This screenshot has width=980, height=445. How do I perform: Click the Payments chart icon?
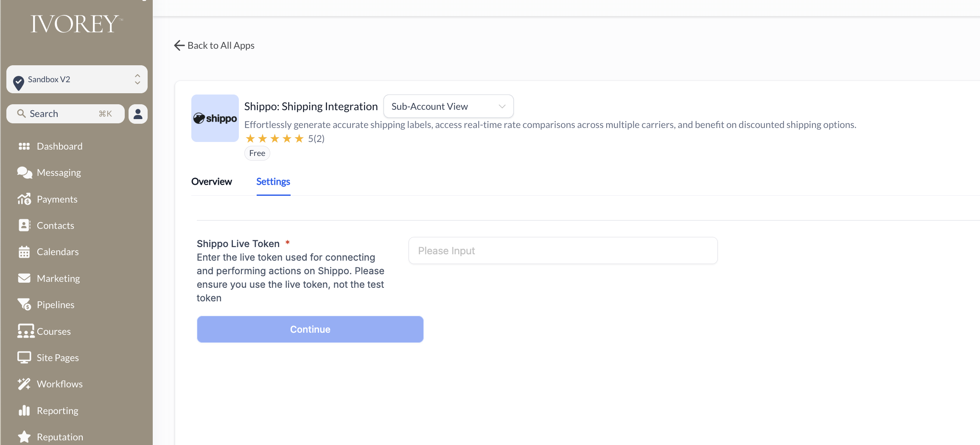pos(24,199)
